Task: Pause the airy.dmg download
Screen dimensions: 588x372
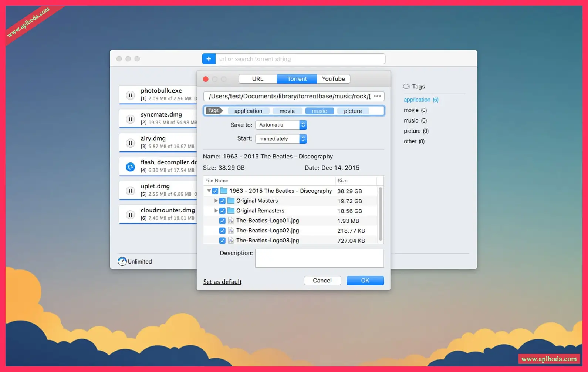Action: click(130, 143)
